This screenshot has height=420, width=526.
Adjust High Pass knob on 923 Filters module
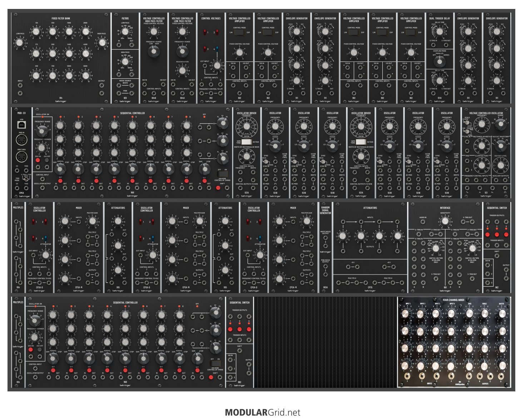[125, 61]
